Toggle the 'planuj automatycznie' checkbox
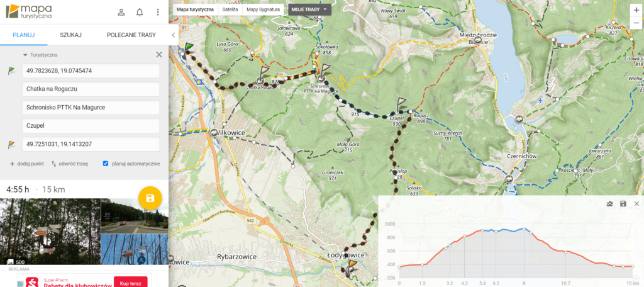Viewport: 644px width, 287px height. click(106, 163)
